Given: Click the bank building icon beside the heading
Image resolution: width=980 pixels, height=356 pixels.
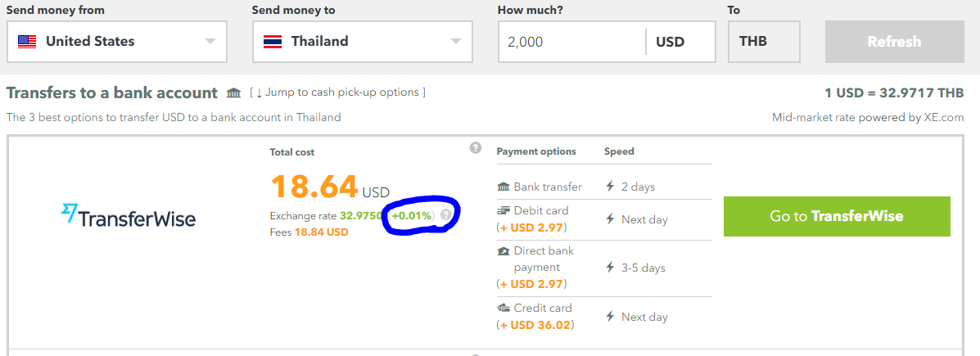Looking at the screenshot, I should coord(234,93).
